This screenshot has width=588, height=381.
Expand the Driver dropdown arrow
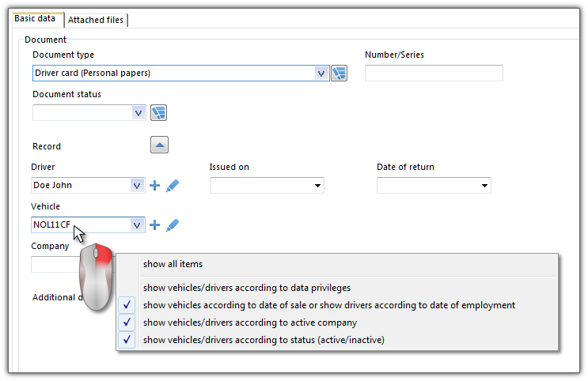(137, 186)
